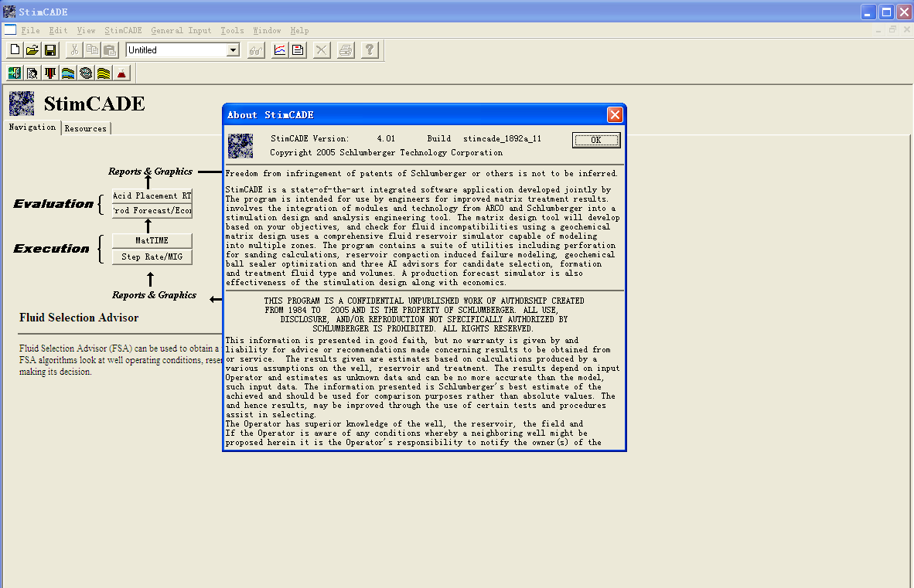
Task: Click the Print toolbar icon
Action: click(x=346, y=50)
